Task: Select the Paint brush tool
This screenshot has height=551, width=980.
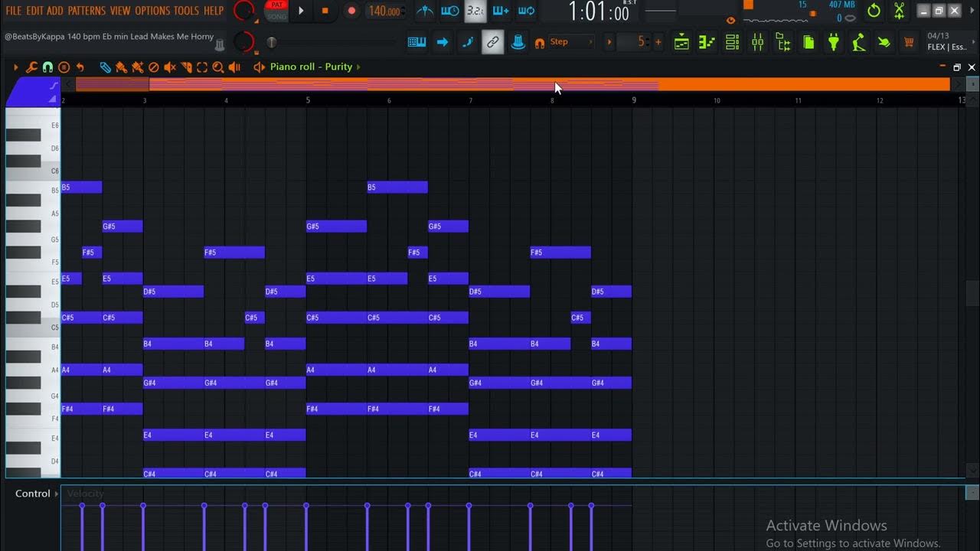Action: 122,67
